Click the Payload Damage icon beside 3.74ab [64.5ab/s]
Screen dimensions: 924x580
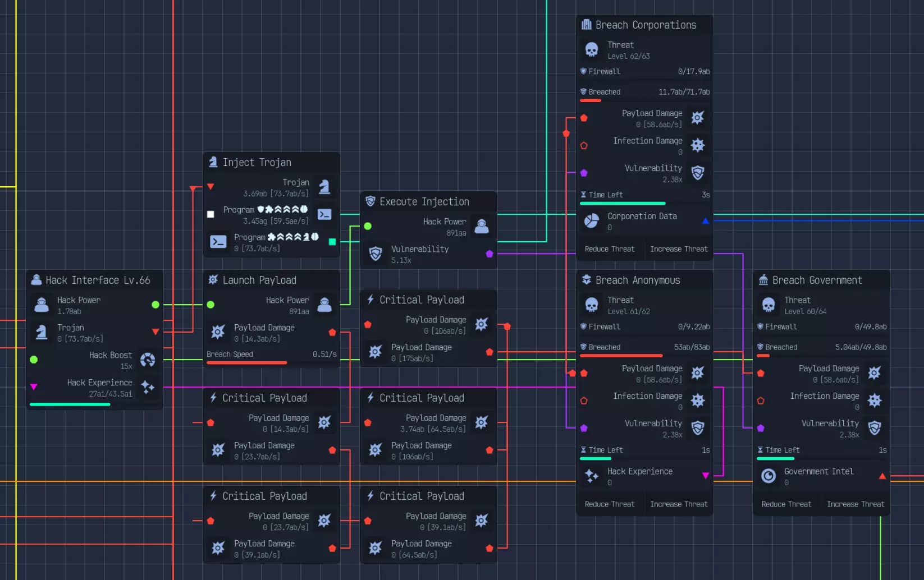click(482, 423)
